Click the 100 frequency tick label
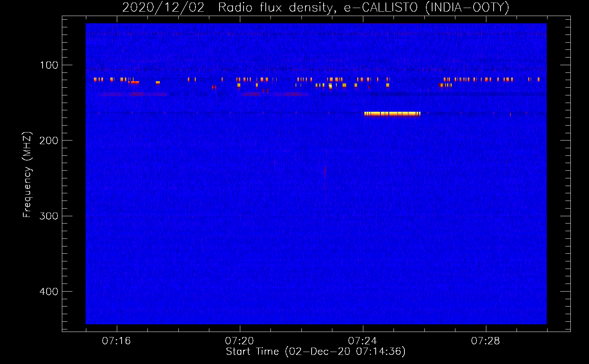The height and width of the screenshot is (364, 589). tap(49, 65)
